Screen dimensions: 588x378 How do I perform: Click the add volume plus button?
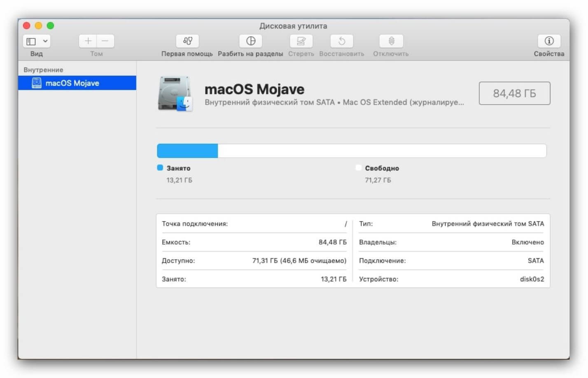pyautogui.click(x=88, y=41)
